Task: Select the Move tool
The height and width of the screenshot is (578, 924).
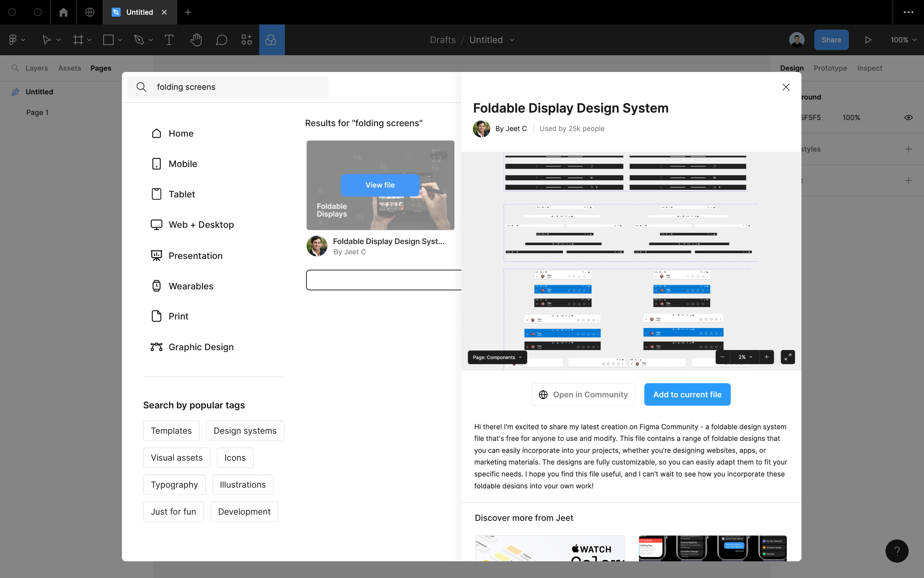Action: [46, 40]
